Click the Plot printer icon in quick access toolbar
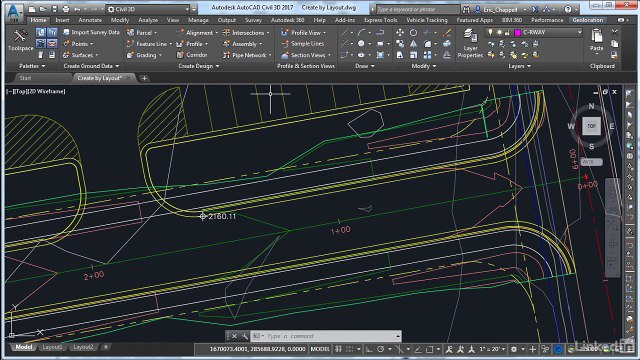The height and width of the screenshot is (360, 640). tap(65, 9)
